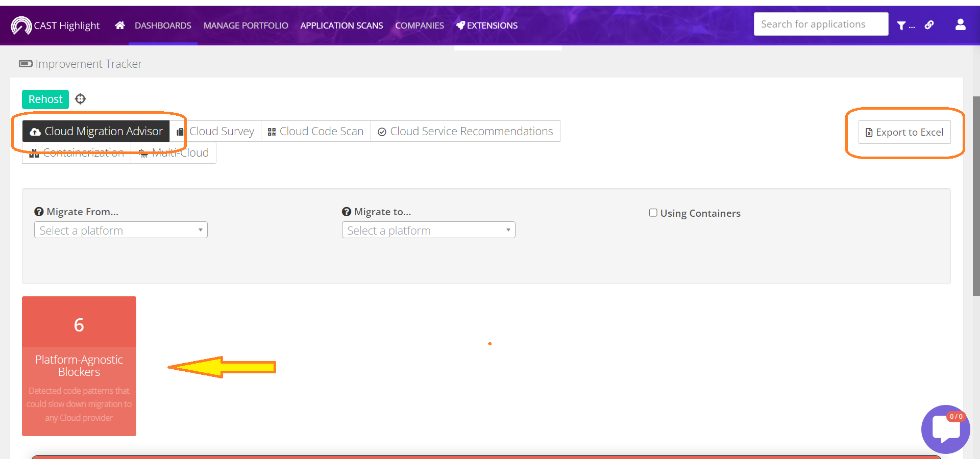Click the help icon next to Migrate to
The width and height of the screenshot is (980, 459).
(x=347, y=212)
